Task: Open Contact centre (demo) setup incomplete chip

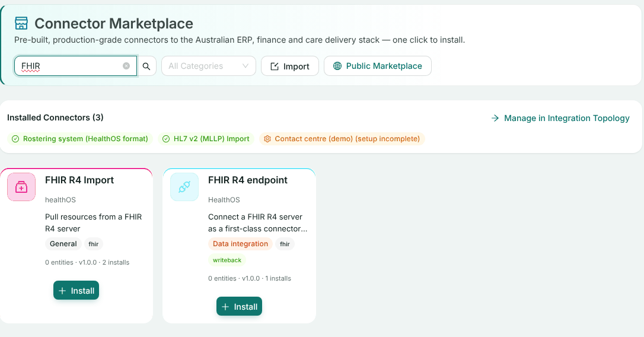Action: pyautogui.click(x=342, y=139)
